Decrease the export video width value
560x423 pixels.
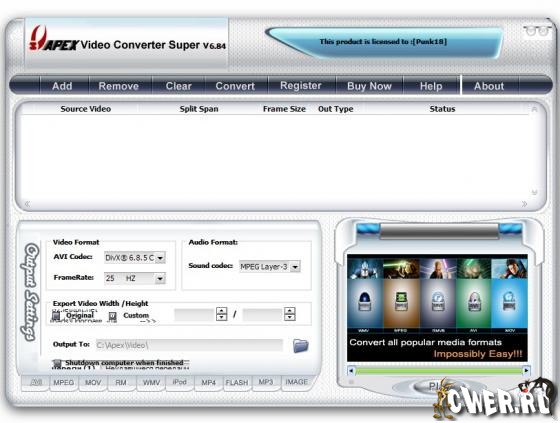coord(221,317)
